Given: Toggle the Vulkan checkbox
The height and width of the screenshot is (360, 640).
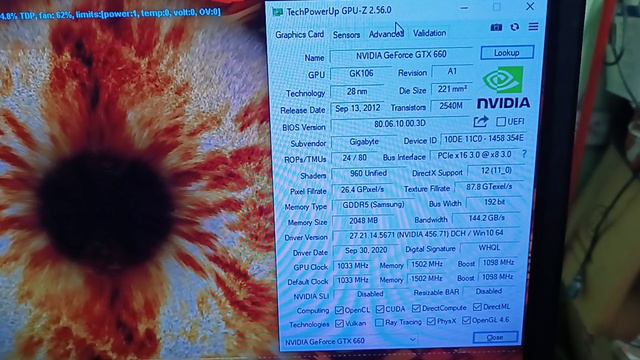Looking at the screenshot, I should [339, 323].
